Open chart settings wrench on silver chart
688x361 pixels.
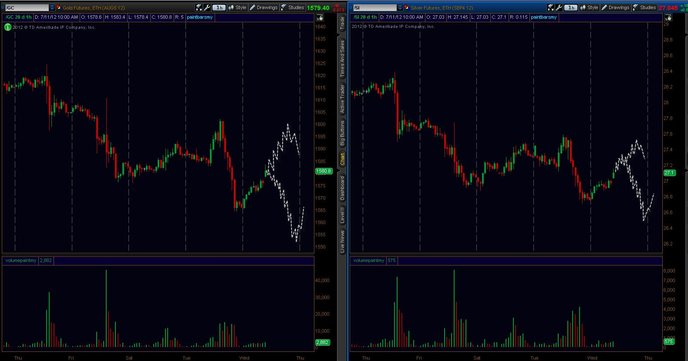point(558,7)
